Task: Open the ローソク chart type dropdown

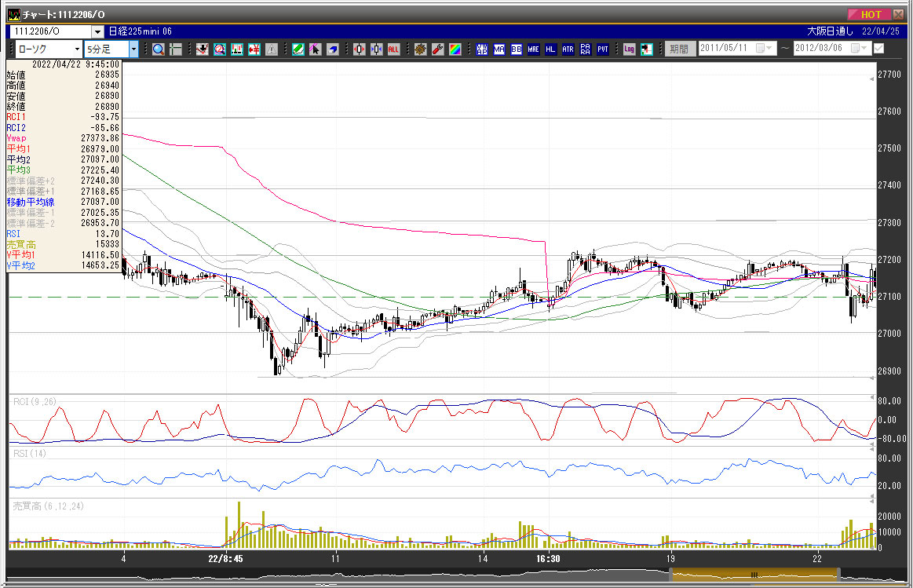Action: [x=76, y=49]
